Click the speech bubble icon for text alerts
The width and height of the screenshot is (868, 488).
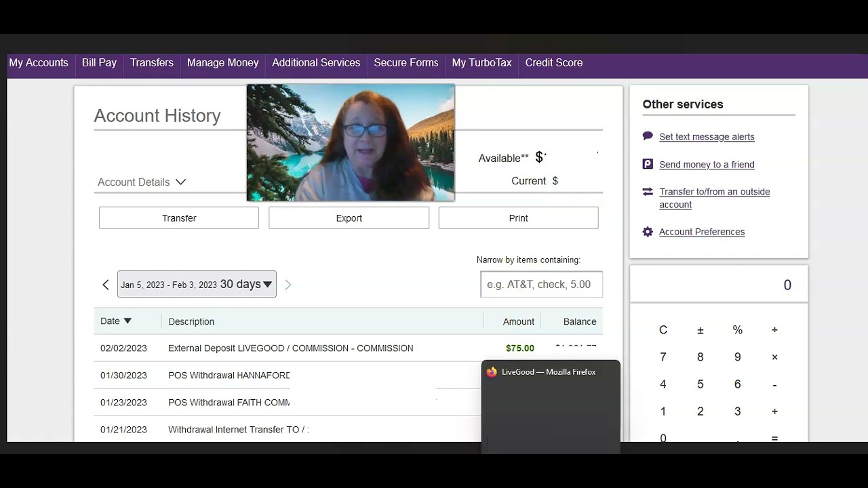[648, 136]
